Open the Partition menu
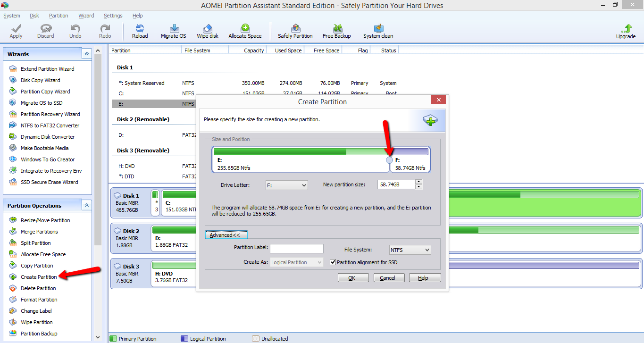The image size is (644, 343). 59,16
